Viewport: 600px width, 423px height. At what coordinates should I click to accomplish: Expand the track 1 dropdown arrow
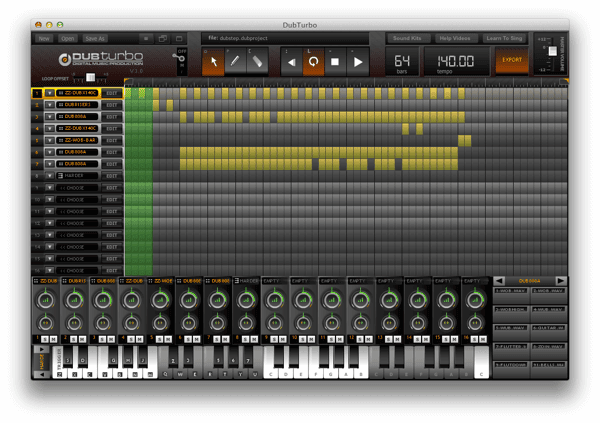coord(49,93)
